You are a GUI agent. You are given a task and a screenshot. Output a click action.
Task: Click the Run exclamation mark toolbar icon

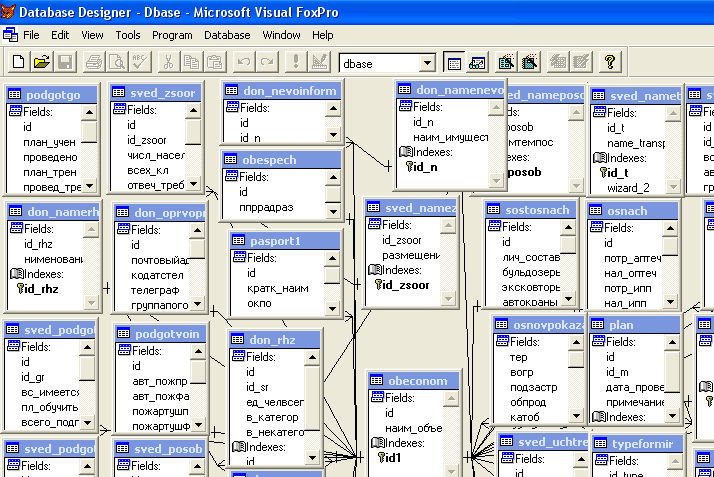295,62
